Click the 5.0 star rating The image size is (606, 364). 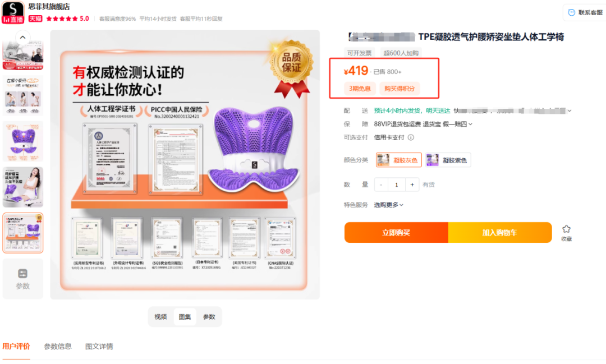(68, 19)
